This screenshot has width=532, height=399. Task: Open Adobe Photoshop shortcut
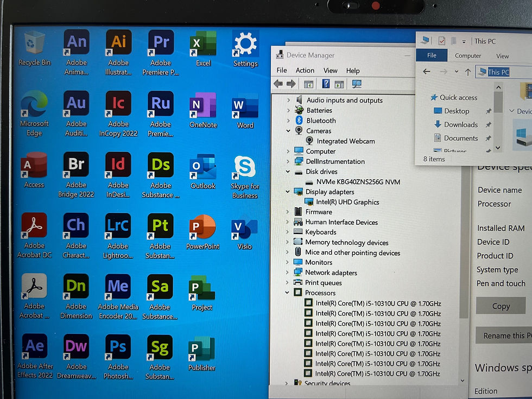click(x=118, y=357)
